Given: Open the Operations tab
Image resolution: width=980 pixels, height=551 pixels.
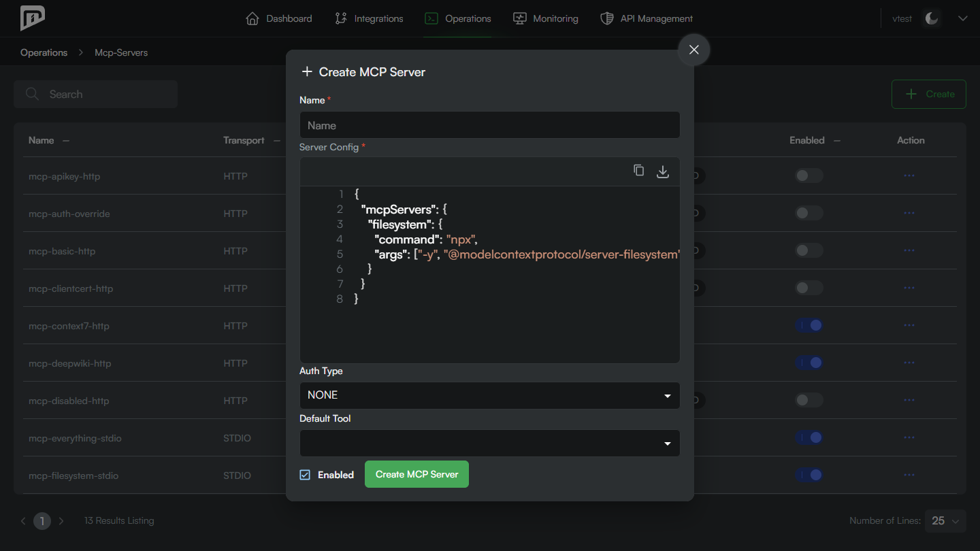Looking at the screenshot, I should click(457, 18).
